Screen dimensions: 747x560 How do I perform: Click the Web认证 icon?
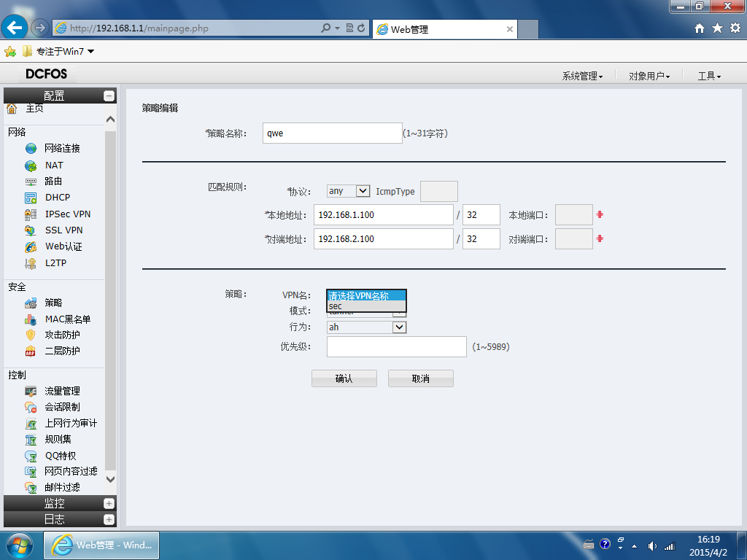[x=31, y=247]
